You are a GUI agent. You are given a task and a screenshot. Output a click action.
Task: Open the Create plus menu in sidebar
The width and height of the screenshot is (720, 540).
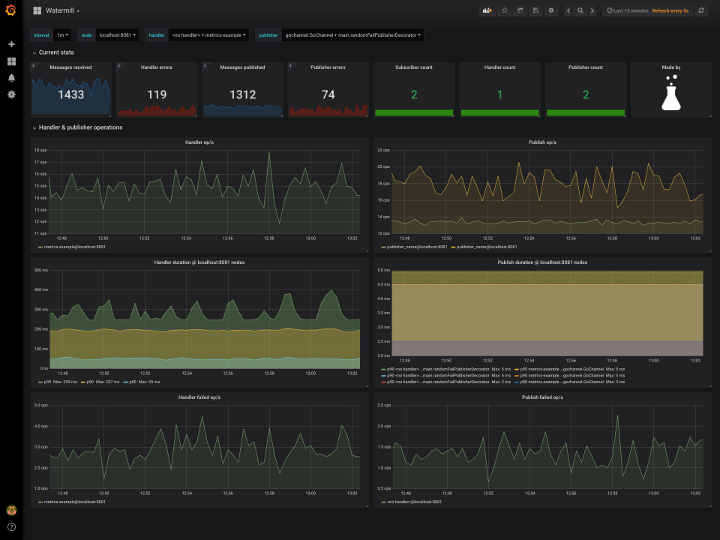click(x=11, y=44)
